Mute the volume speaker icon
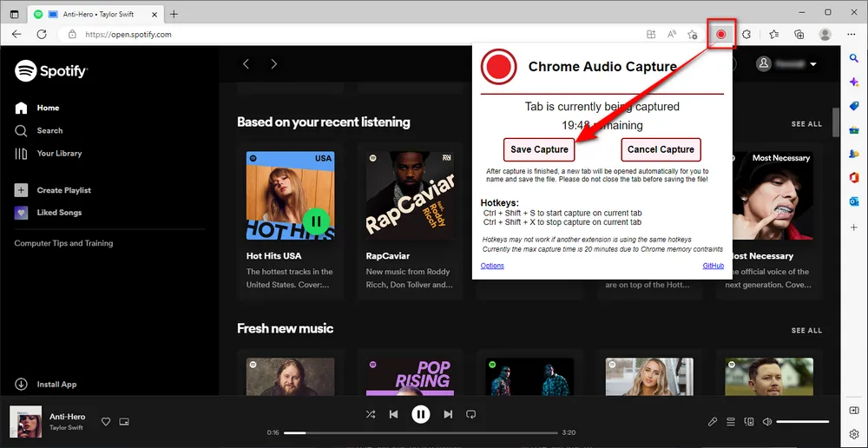The width and height of the screenshot is (868, 448). [x=767, y=422]
